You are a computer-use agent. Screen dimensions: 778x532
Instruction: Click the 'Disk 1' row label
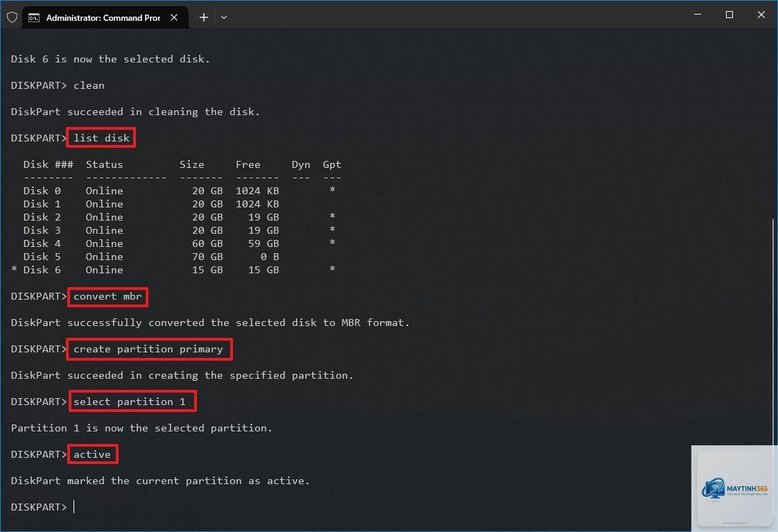pyautogui.click(x=42, y=204)
